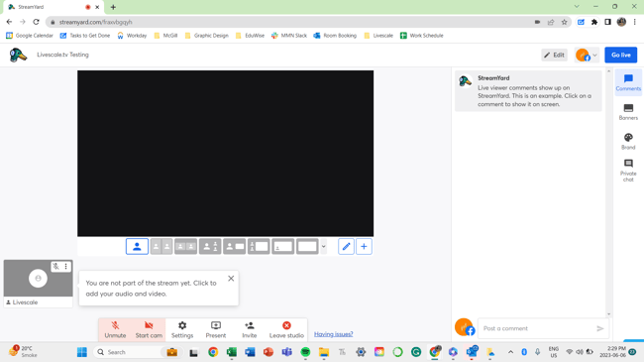Open Chrome three-dot menu
Image resolution: width=644 pixels, height=362 pixels.
tap(635, 22)
